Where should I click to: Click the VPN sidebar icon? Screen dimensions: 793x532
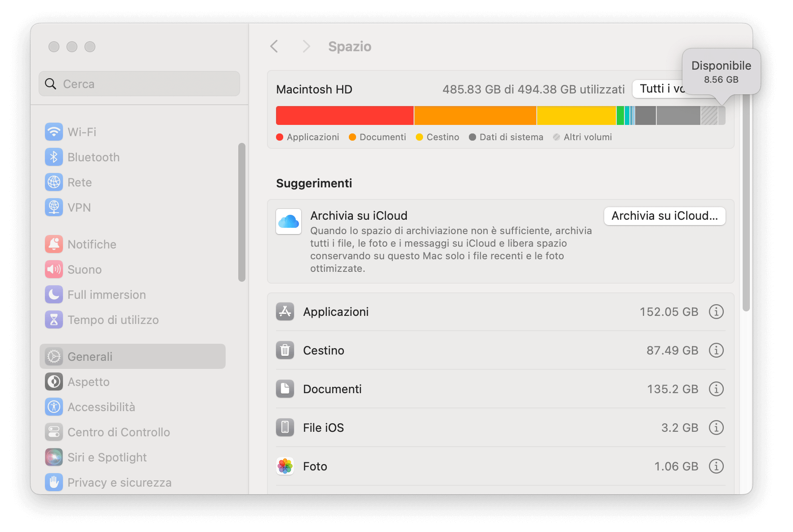[54, 207]
